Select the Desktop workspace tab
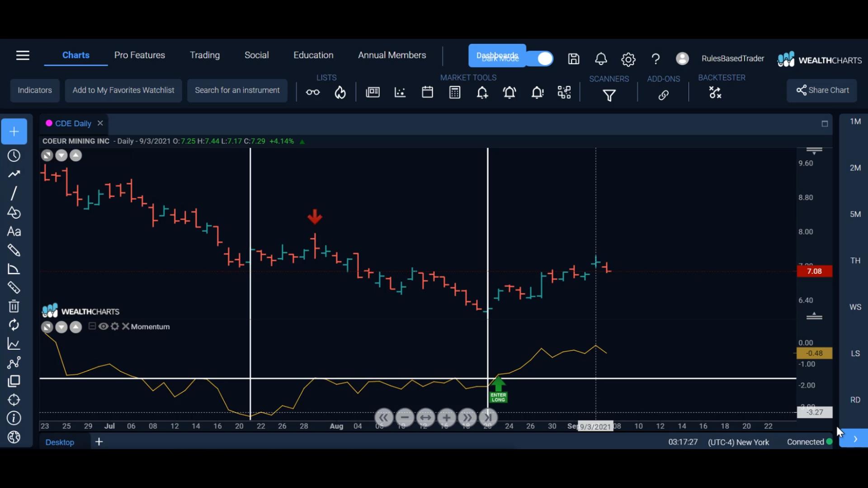Image resolution: width=868 pixels, height=488 pixels. pyautogui.click(x=60, y=442)
